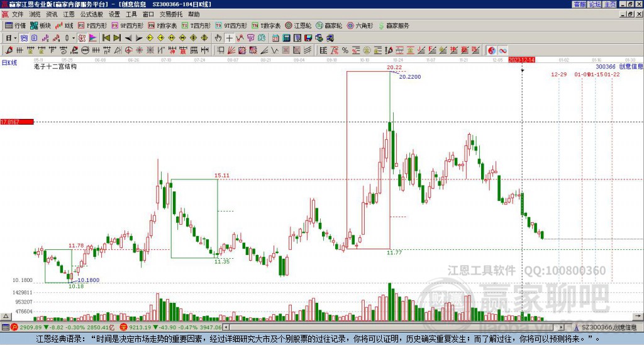Select the zigzag wave line tool

tap(275, 50)
